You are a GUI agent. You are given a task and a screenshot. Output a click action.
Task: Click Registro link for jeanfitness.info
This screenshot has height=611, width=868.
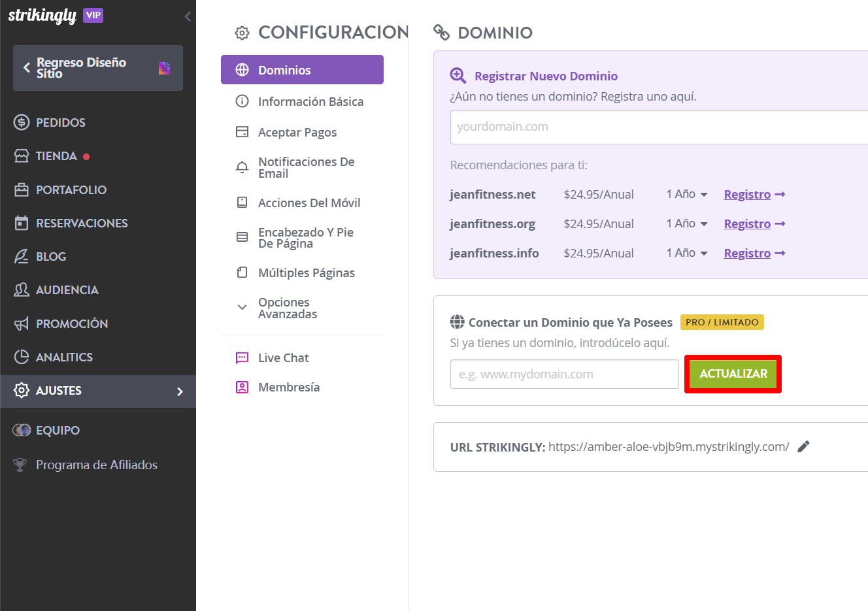tap(754, 253)
